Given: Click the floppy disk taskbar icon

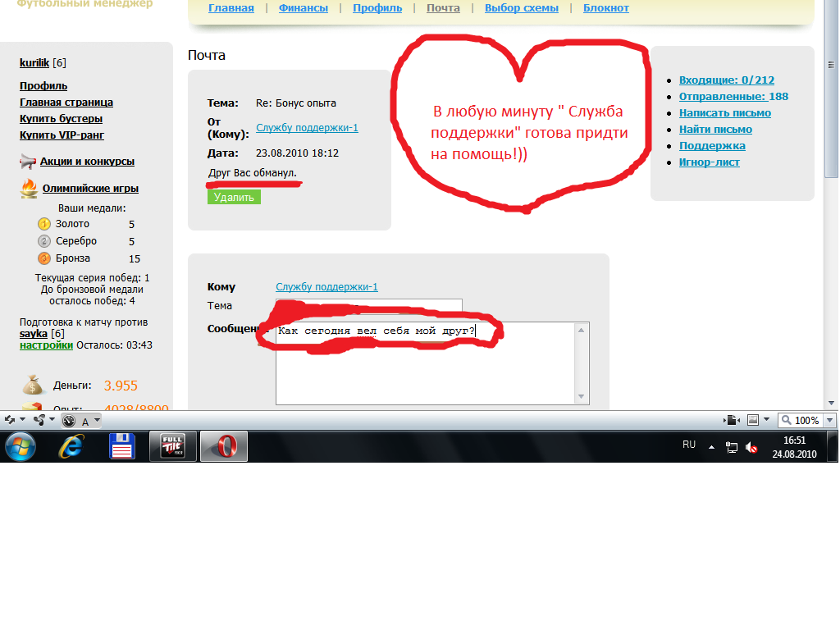Looking at the screenshot, I should [x=121, y=446].
